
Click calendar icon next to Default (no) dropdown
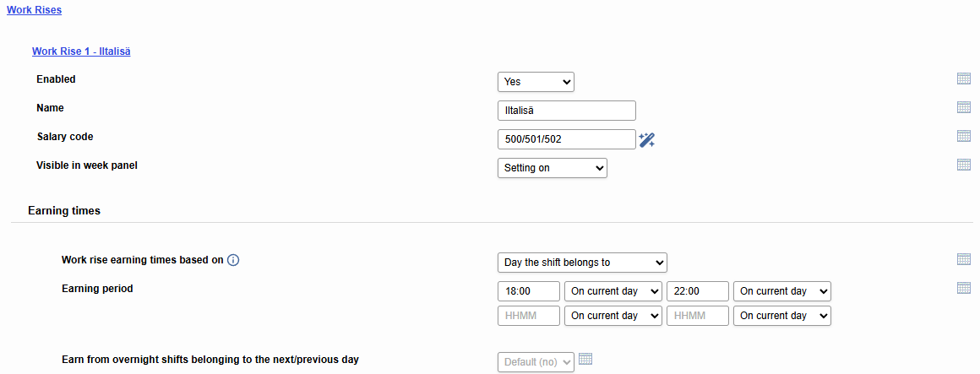point(585,359)
